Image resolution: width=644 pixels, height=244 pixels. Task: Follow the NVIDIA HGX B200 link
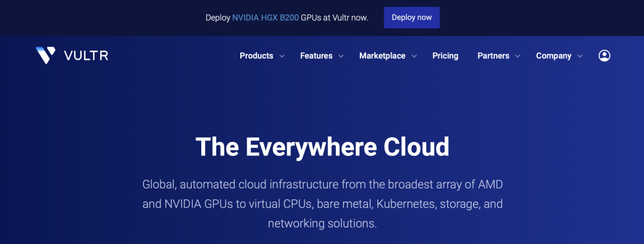coord(265,18)
